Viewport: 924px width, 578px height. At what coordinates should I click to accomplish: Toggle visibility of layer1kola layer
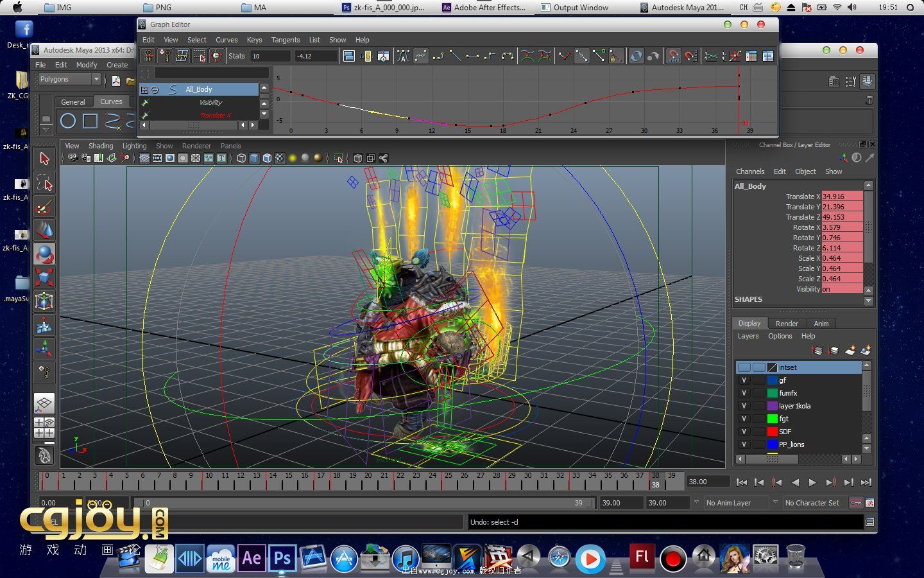(744, 406)
